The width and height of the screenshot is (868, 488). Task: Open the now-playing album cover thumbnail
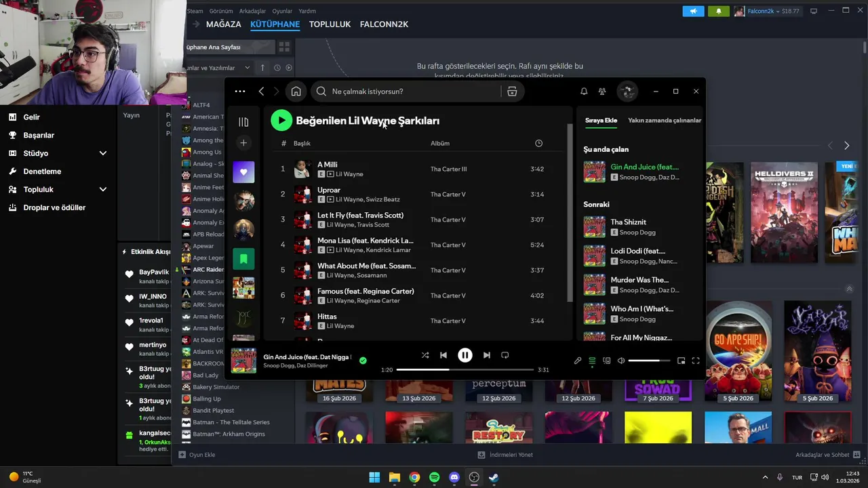click(243, 361)
